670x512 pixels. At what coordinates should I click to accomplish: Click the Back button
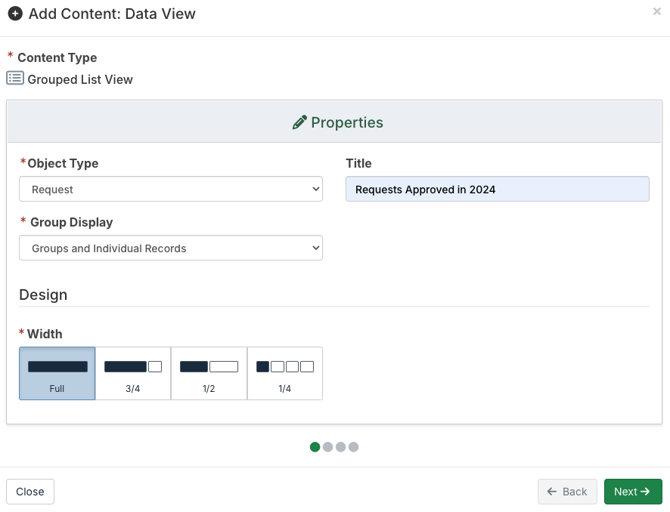click(567, 491)
